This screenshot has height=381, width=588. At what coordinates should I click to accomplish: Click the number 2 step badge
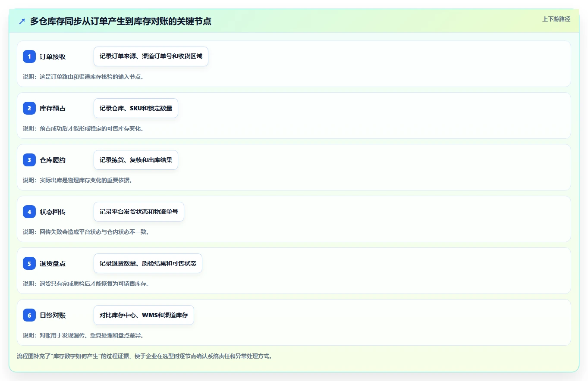[x=29, y=108]
